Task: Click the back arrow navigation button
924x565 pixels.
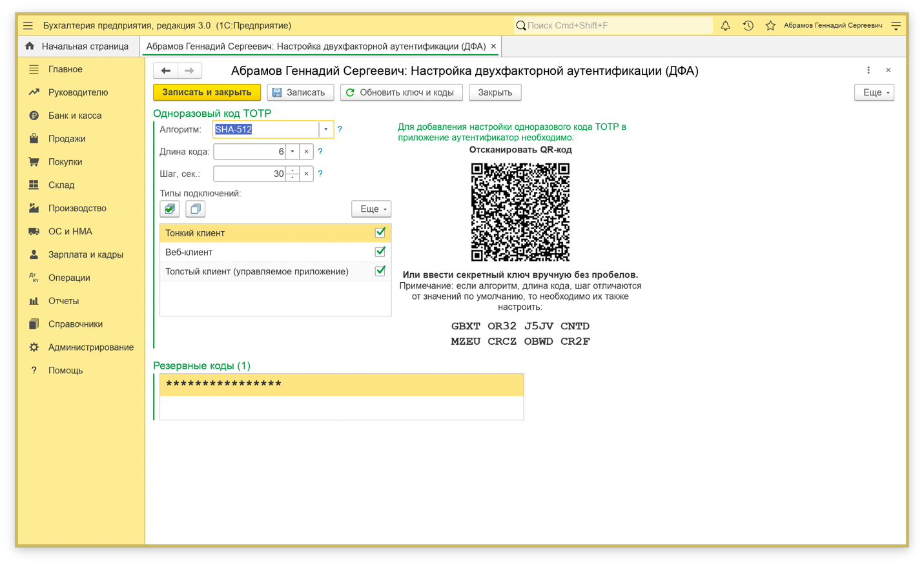Action: 165,70
